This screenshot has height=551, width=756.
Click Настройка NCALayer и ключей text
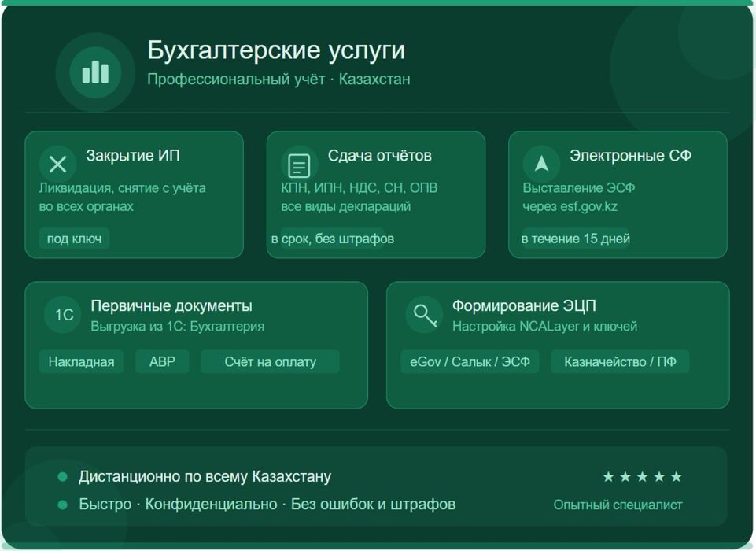pos(545,327)
